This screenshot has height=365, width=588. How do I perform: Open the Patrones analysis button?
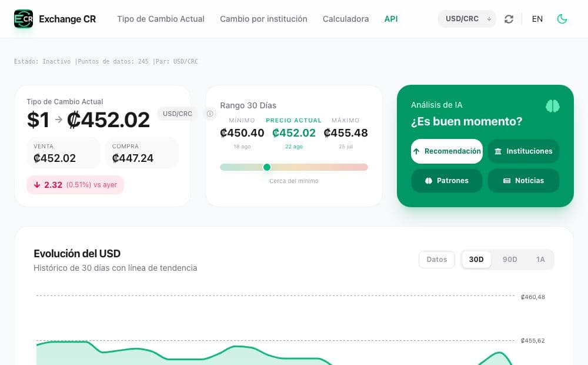447,181
